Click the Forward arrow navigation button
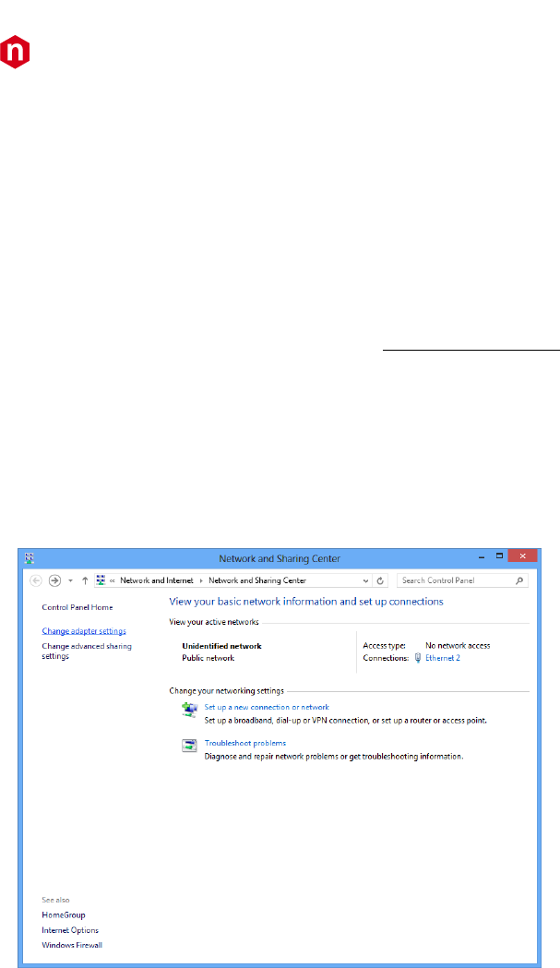Viewport: 560px width, 968px height. pyautogui.click(x=54, y=580)
